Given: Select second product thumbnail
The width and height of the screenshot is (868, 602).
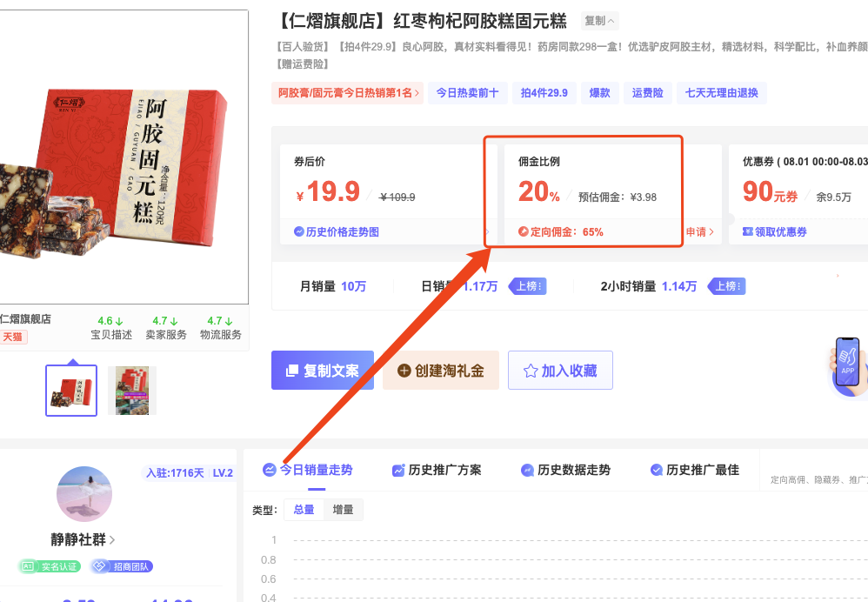Looking at the screenshot, I should tap(132, 391).
